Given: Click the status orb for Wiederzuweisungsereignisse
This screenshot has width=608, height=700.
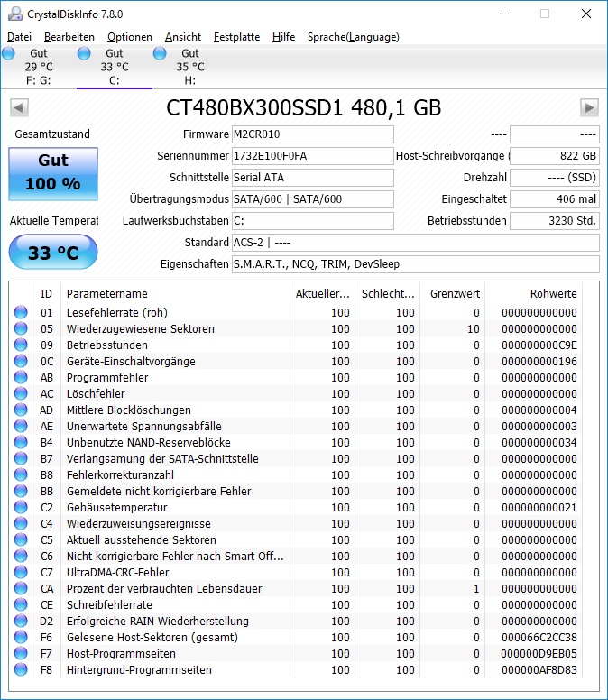Looking at the screenshot, I should coord(21,523).
